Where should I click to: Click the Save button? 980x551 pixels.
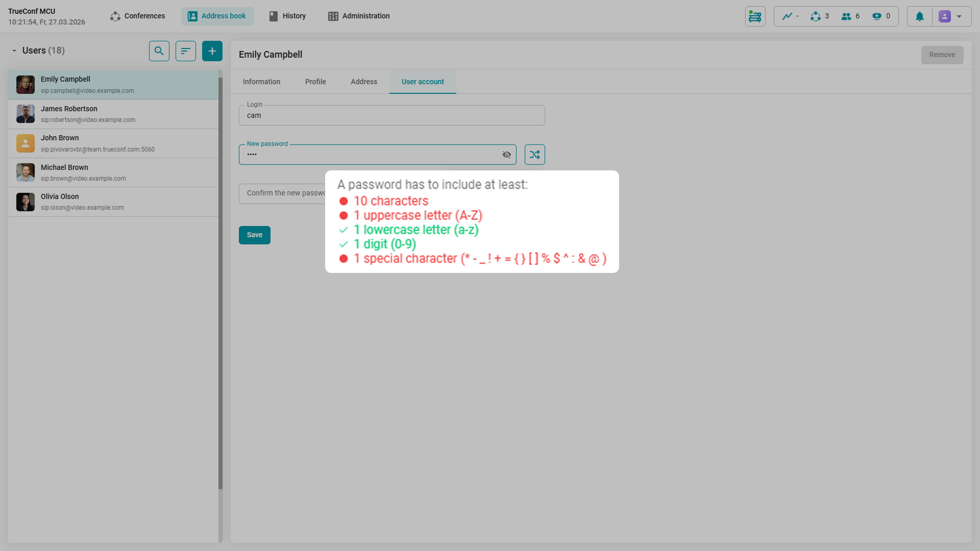pyautogui.click(x=254, y=235)
